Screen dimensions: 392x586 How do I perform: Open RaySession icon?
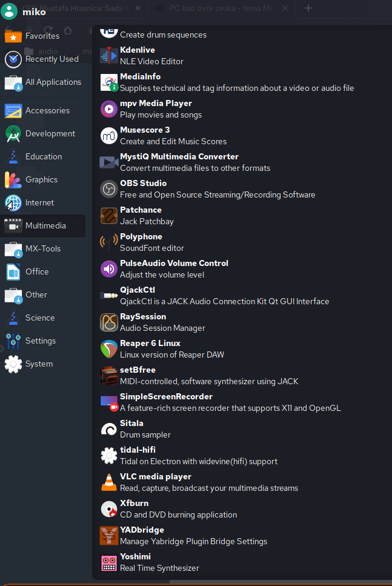coord(108,322)
